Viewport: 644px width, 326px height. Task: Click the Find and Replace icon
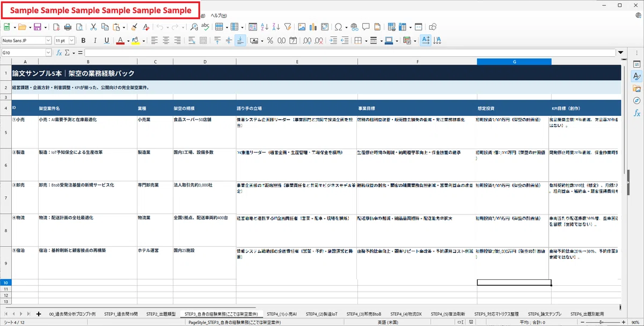(194, 27)
